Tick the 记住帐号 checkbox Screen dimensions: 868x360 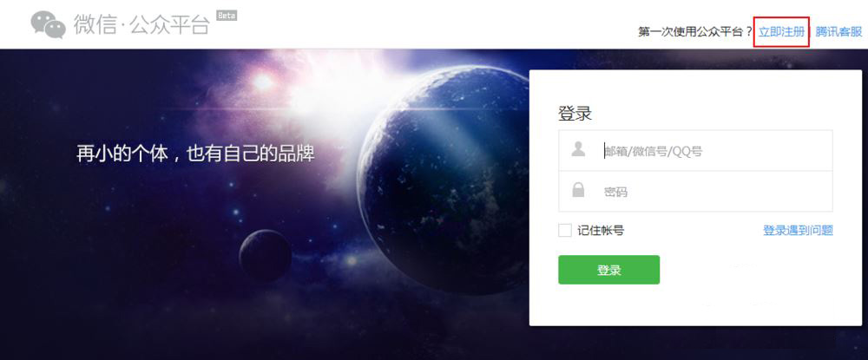click(565, 231)
